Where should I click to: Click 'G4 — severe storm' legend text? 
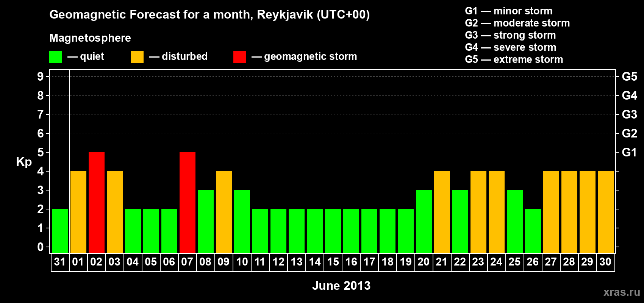pyautogui.click(x=511, y=47)
